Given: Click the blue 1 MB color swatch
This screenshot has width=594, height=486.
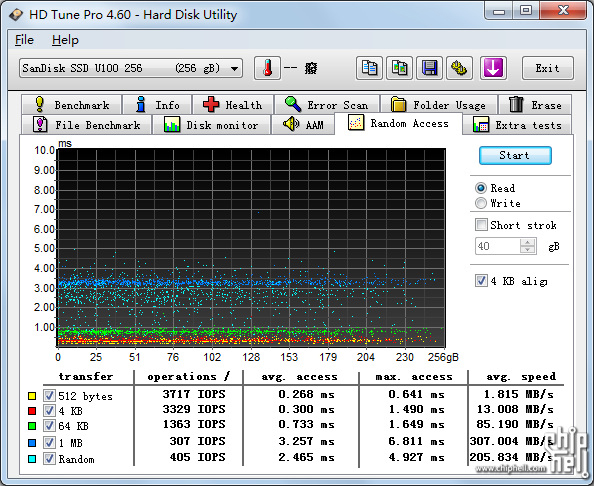Looking at the screenshot, I should pyautogui.click(x=32, y=442).
